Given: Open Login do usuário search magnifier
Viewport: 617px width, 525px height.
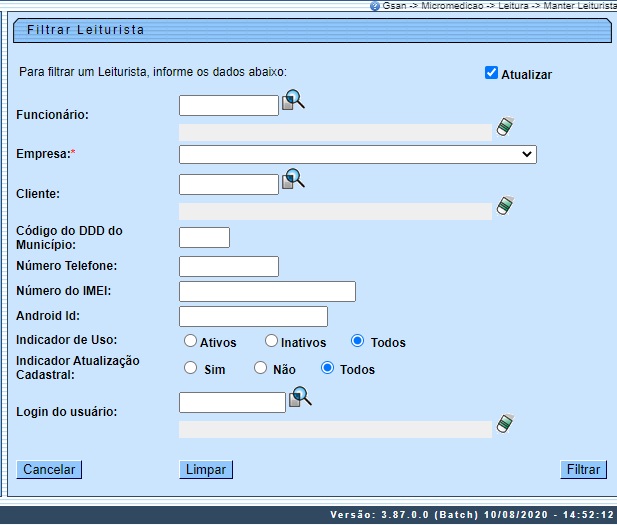Looking at the screenshot, I should tap(301, 397).
